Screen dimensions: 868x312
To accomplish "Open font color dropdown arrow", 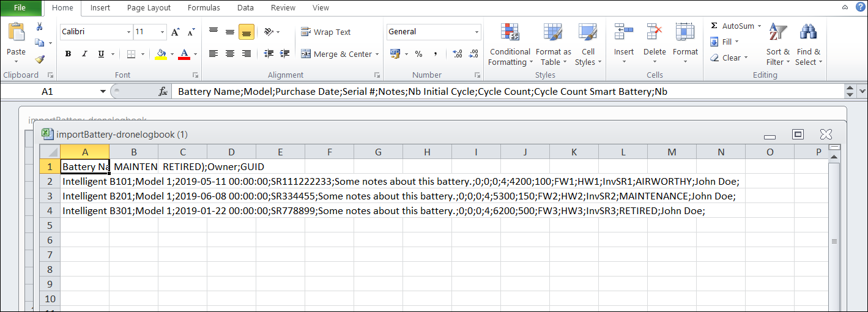I will pyautogui.click(x=195, y=54).
